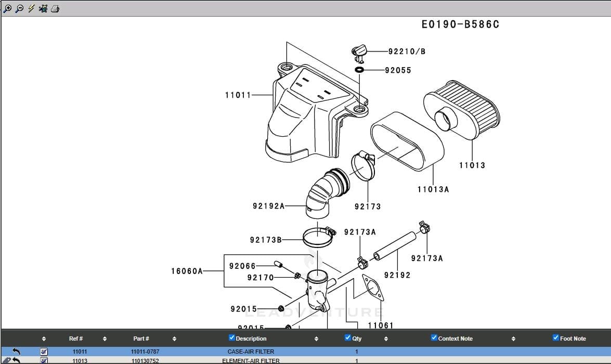Sort by Ref # using its sort arrows
This screenshot has width=611, height=364.
pyautogui.click(x=105, y=339)
